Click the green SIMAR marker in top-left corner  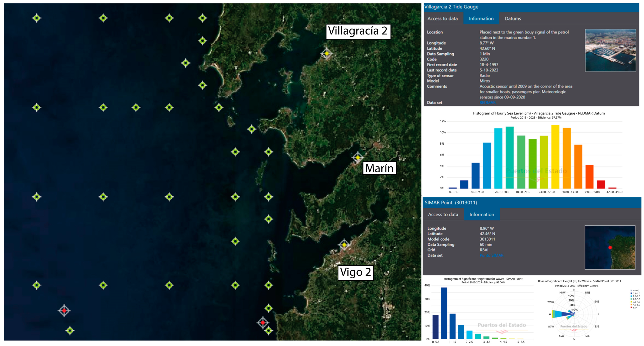(37, 18)
